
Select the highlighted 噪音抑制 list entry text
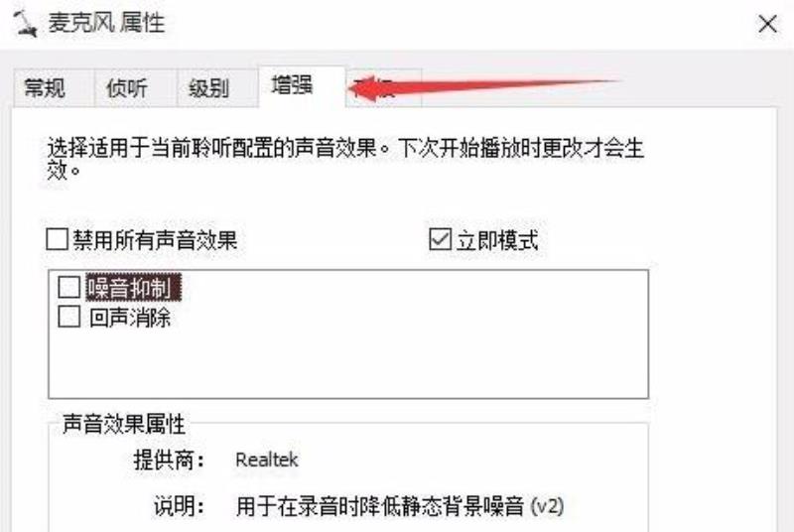click(133, 288)
